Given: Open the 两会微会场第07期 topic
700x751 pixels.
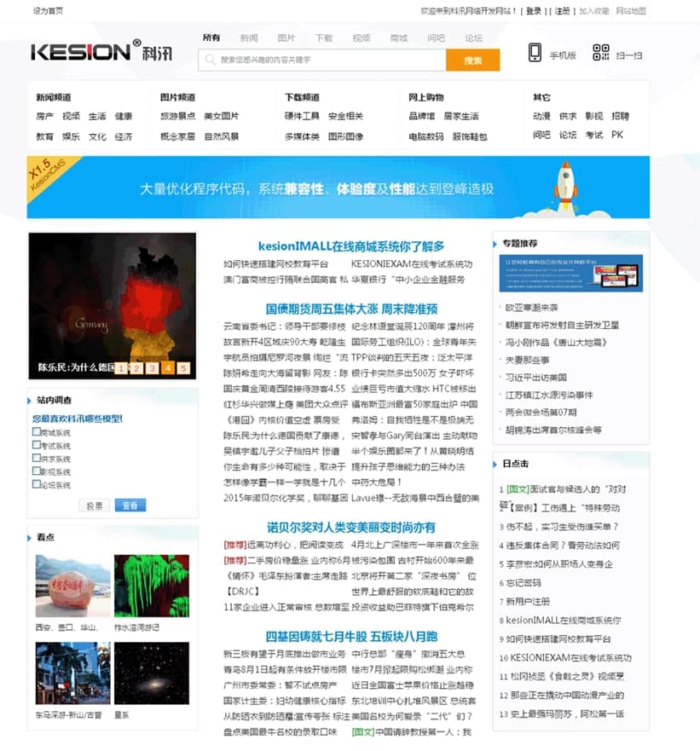Looking at the screenshot, I should click(x=541, y=413).
